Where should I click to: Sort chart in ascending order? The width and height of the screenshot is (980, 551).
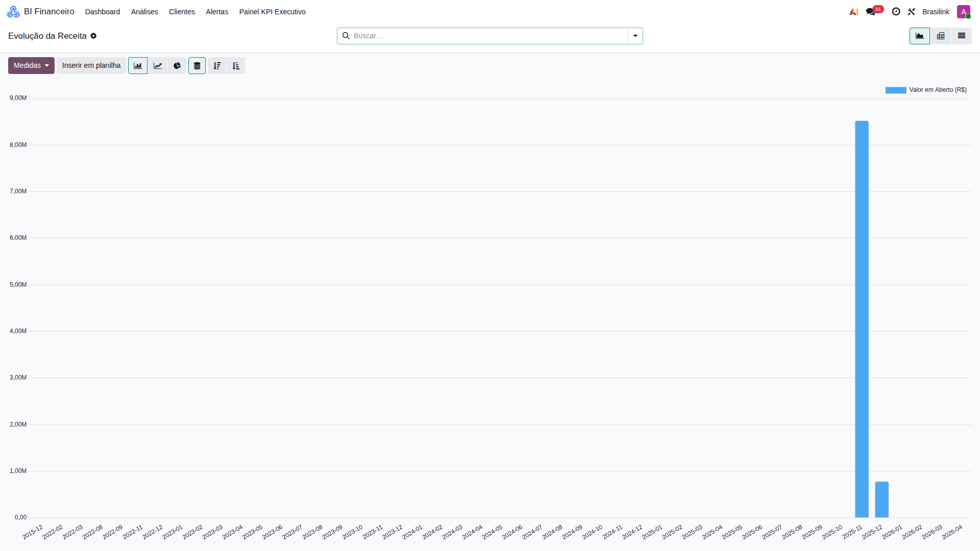point(236,66)
